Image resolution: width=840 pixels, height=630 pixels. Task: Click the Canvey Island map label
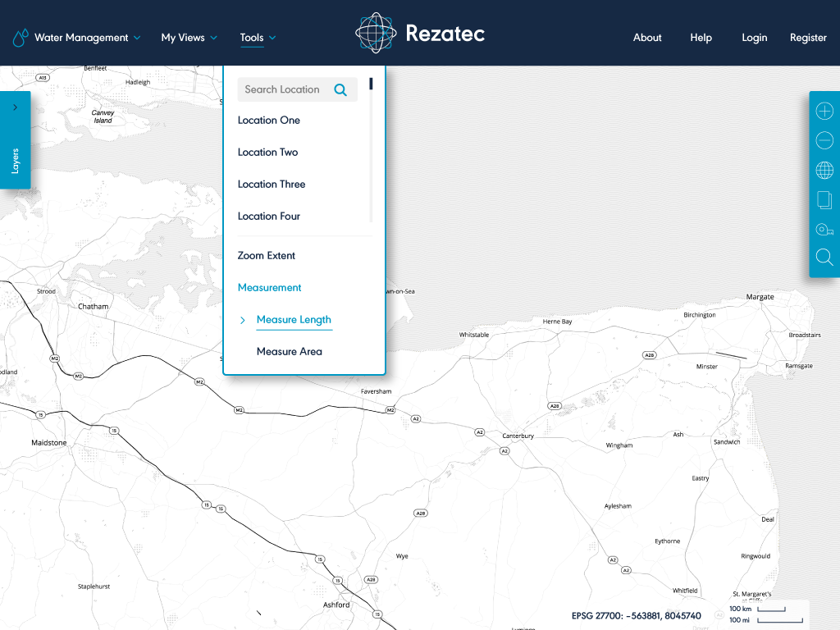coord(103,116)
